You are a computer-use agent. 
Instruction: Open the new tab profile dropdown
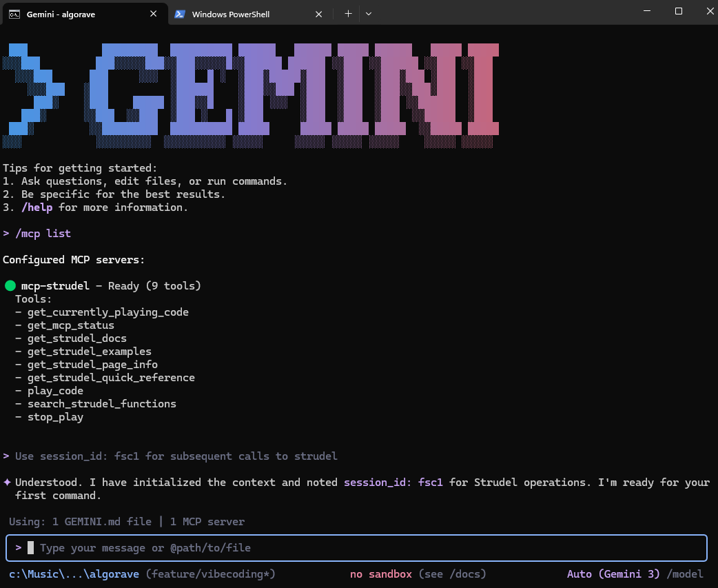point(369,14)
